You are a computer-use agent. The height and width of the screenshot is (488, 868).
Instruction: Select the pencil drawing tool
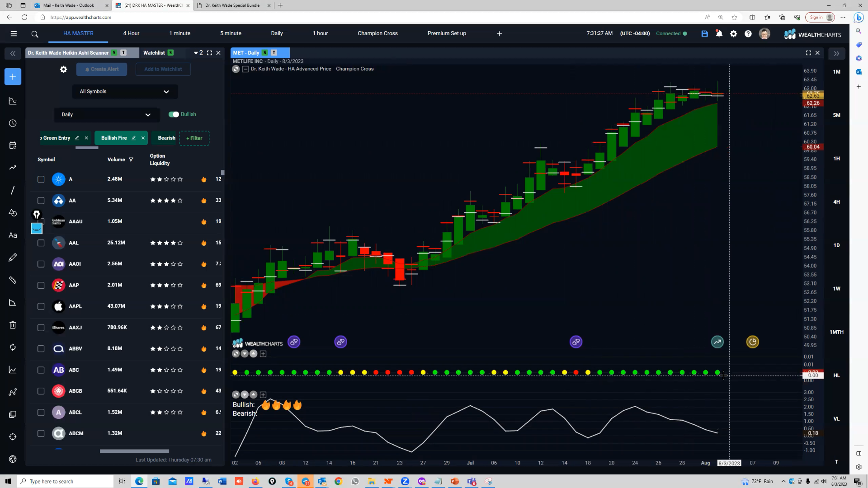[x=13, y=258]
